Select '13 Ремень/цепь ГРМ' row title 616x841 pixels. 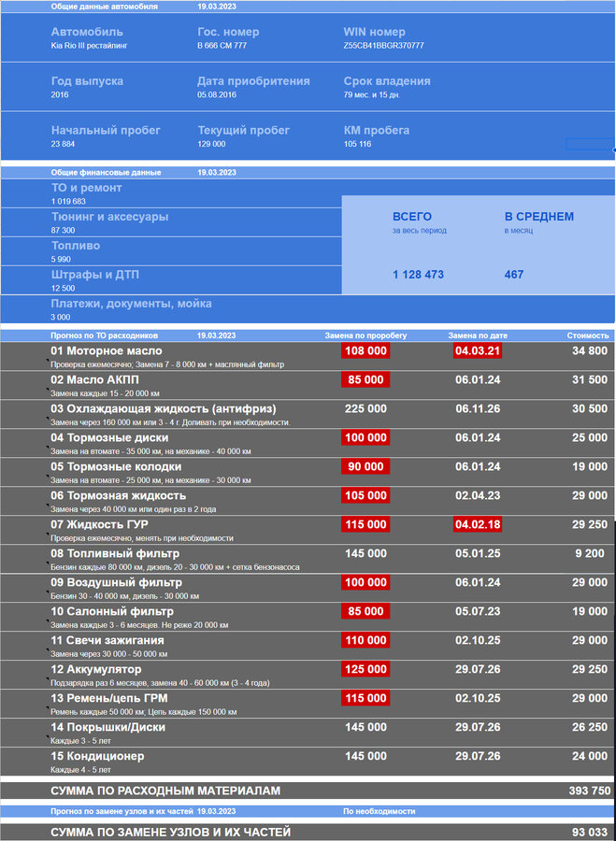pos(109,698)
